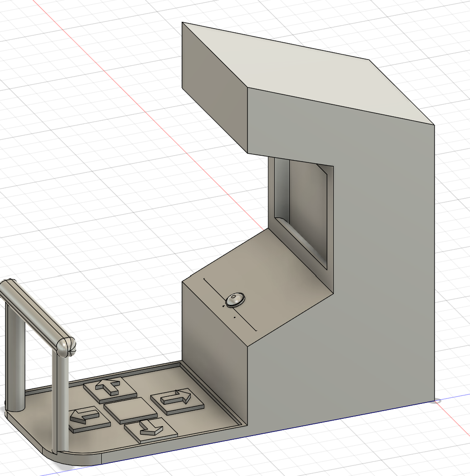Select the blank center dance pad square
This screenshot has width=470, height=476.
coord(131,411)
